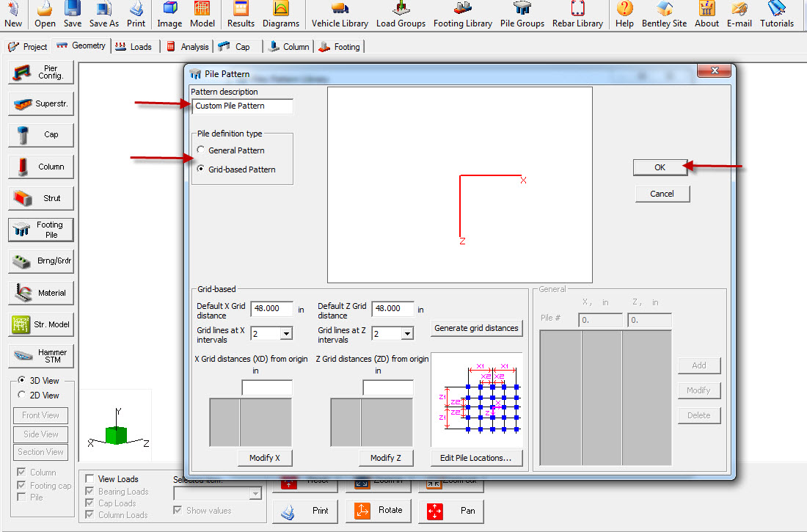807x532 pixels.
Task: Open the Vehicle Library
Action: click(340, 15)
